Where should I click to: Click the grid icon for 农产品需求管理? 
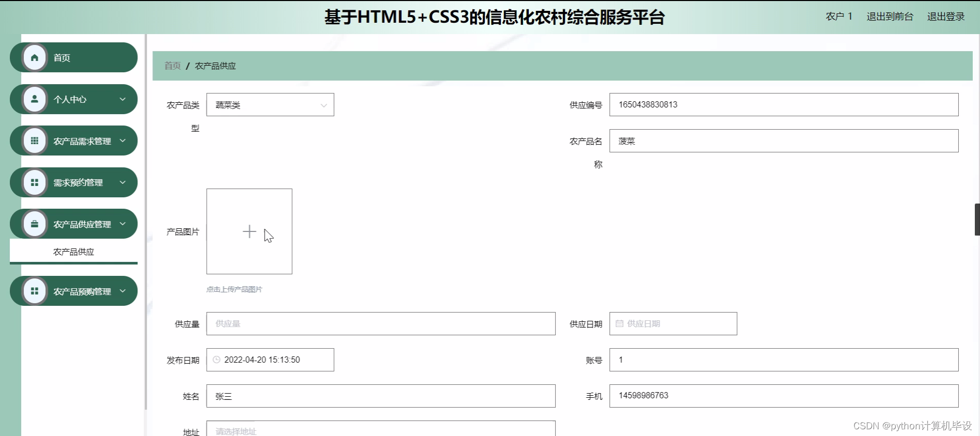pyautogui.click(x=35, y=141)
